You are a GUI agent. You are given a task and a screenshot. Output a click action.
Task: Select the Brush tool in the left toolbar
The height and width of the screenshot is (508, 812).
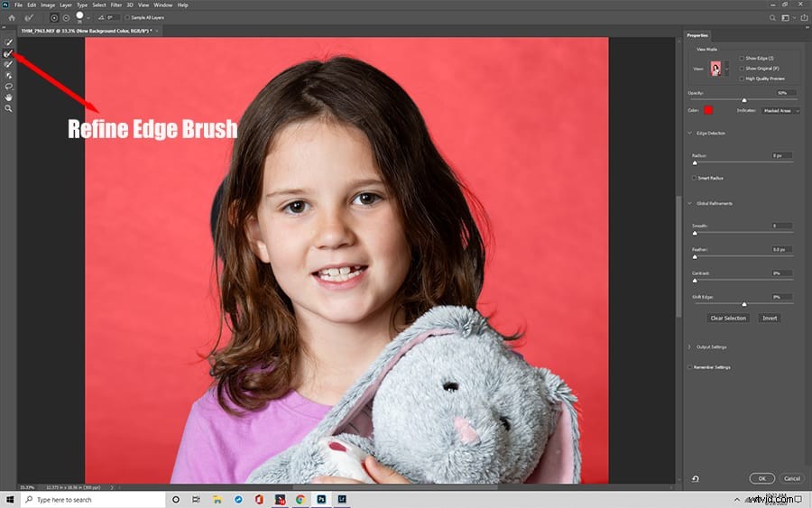click(x=8, y=64)
